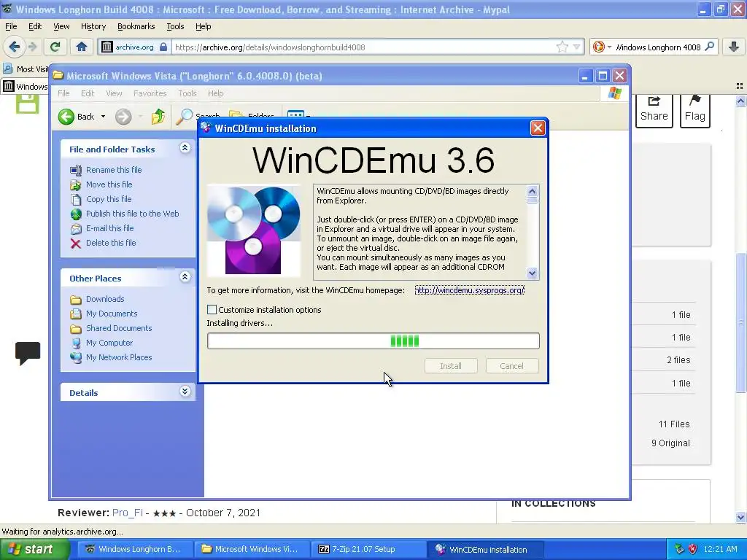747x560 pixels.
Task: Collapse the File and Folder Tasks panel
Action: click(x=185, y=148)
